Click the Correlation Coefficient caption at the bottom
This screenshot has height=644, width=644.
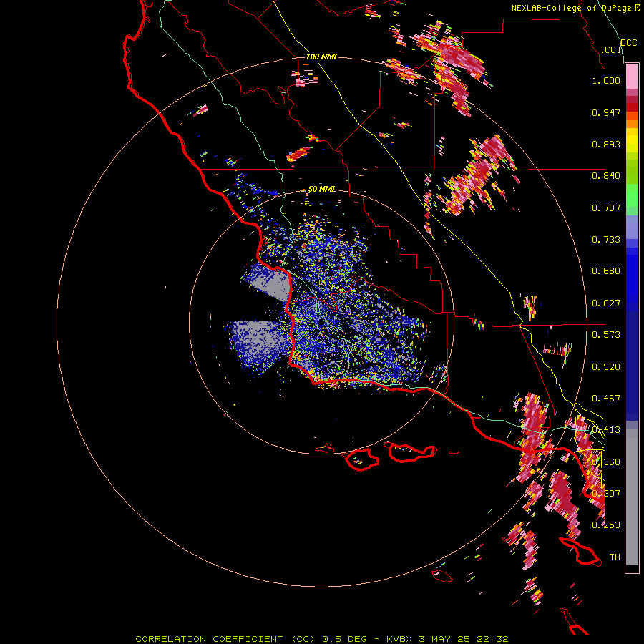click(x=322, y=639)
